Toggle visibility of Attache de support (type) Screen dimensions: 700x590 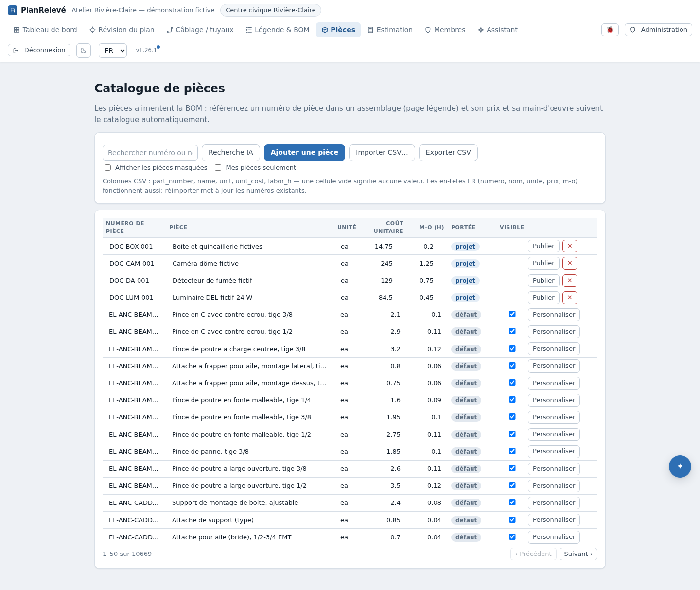(x=512, y=520)
